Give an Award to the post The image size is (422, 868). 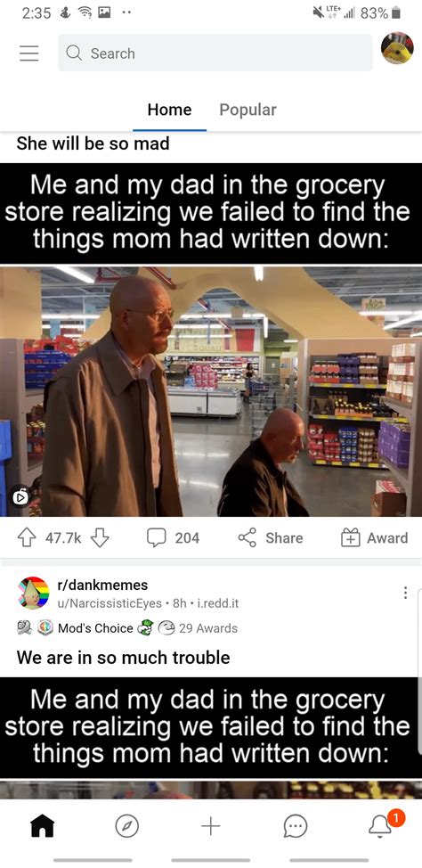tap(375, 537)
